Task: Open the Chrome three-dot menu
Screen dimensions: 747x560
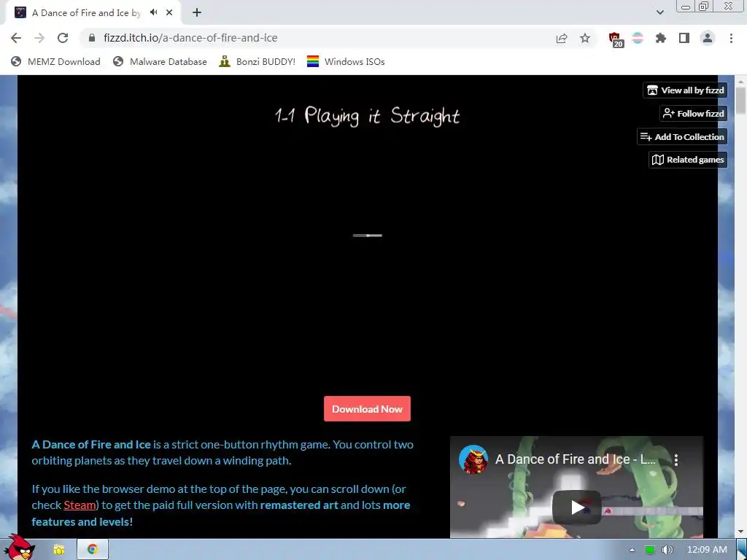Action: (x=731, y=38)
